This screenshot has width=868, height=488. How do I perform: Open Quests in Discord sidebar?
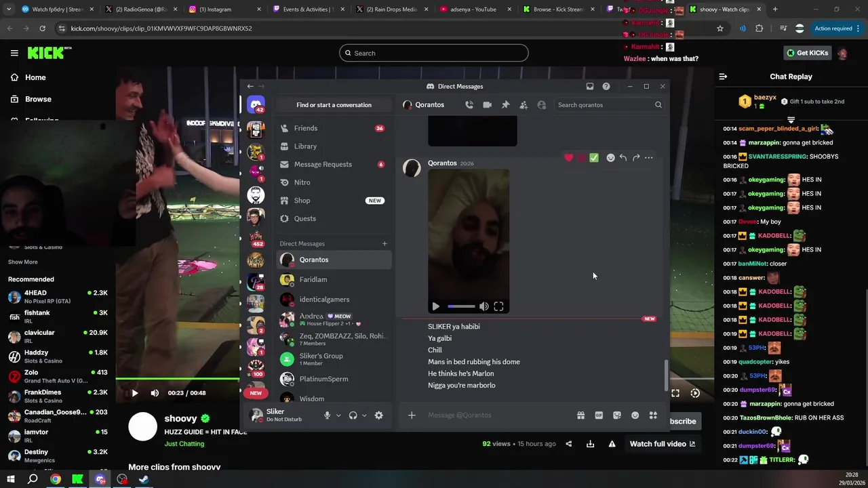point(334,218)
